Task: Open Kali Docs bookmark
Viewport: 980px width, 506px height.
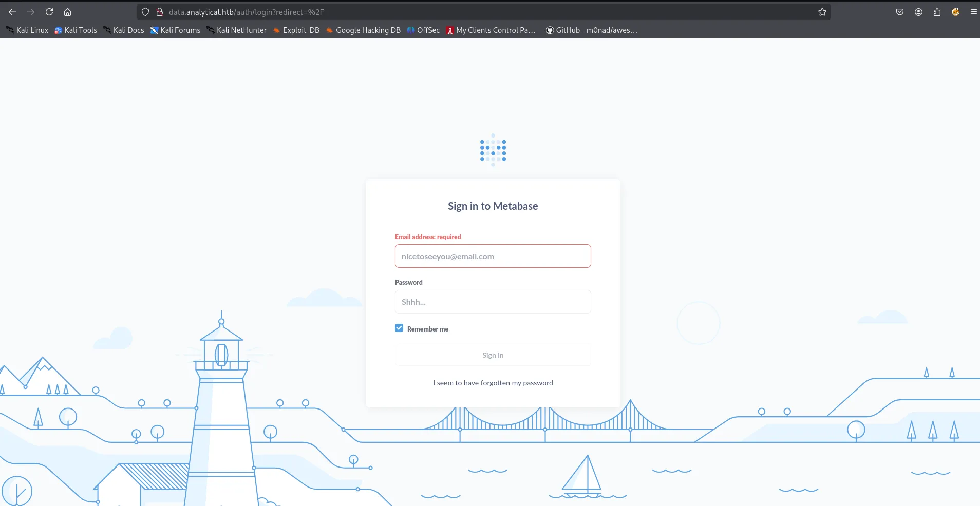Action: click(x=124, y=30)
